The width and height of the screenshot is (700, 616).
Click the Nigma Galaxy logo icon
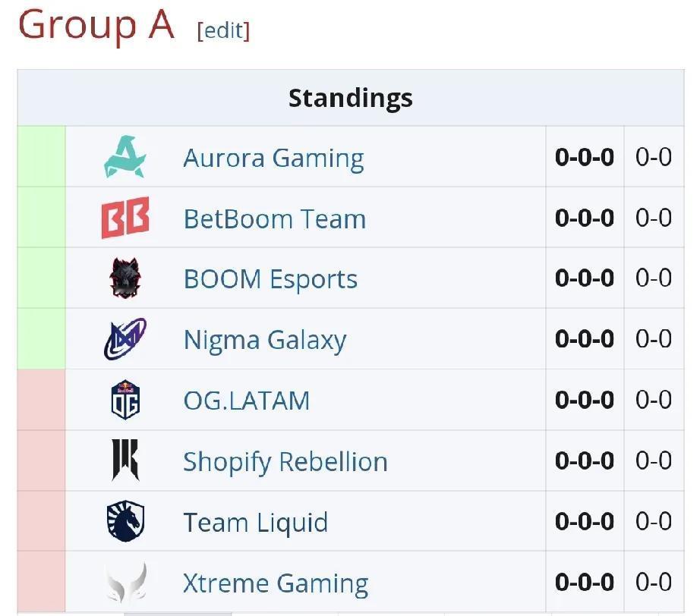125,338
